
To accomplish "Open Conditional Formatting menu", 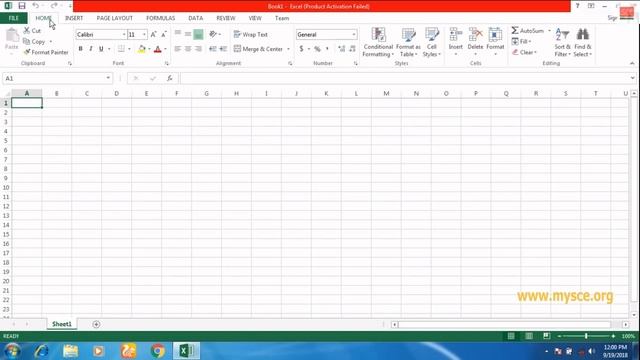I will pos(378,42).
